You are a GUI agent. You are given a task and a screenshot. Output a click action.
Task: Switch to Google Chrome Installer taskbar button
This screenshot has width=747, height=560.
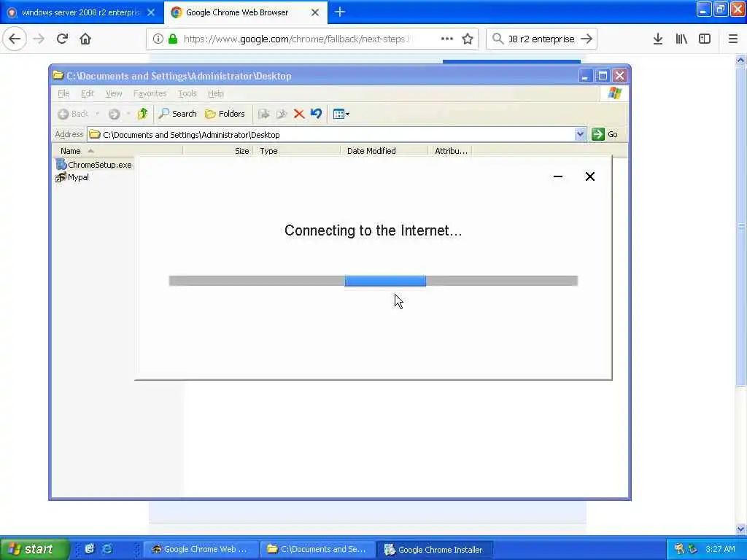[434, 550]
